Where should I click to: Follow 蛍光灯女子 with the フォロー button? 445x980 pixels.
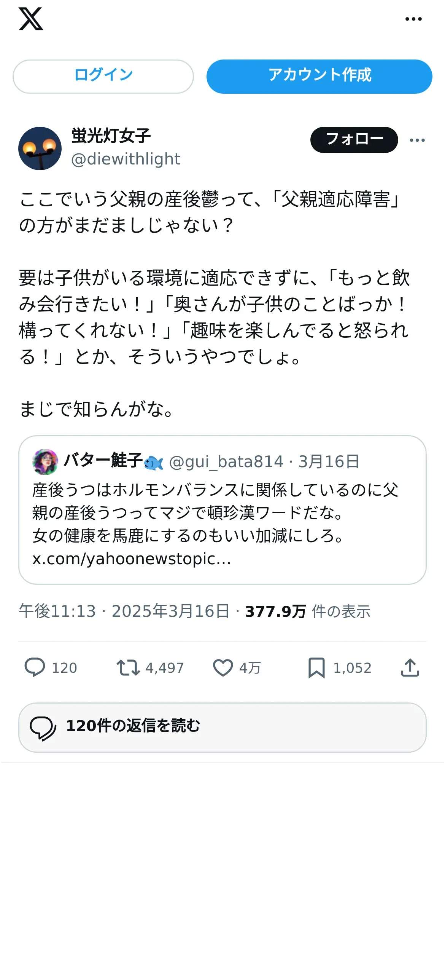tap(354, 140)
